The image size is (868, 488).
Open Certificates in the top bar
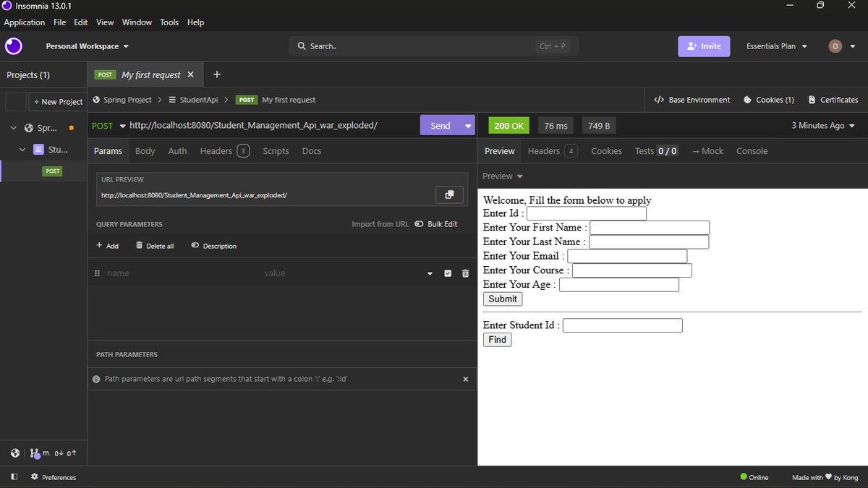pyautogui.click(x=833, y=100)
